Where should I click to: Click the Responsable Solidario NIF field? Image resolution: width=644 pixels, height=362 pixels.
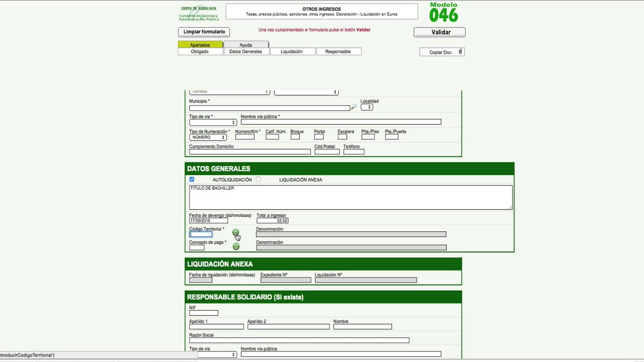[203, 313]
